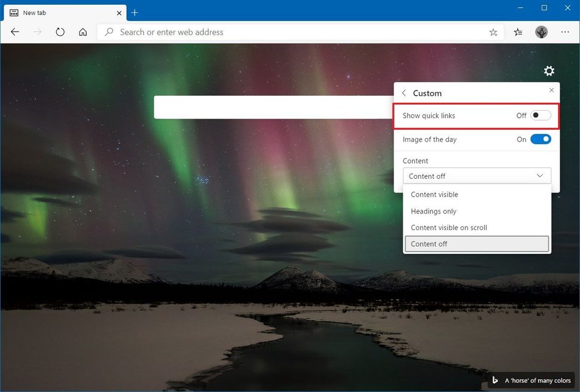Select Headings only content option
This screenshot has height=392, width=580.
click(433, 211)
